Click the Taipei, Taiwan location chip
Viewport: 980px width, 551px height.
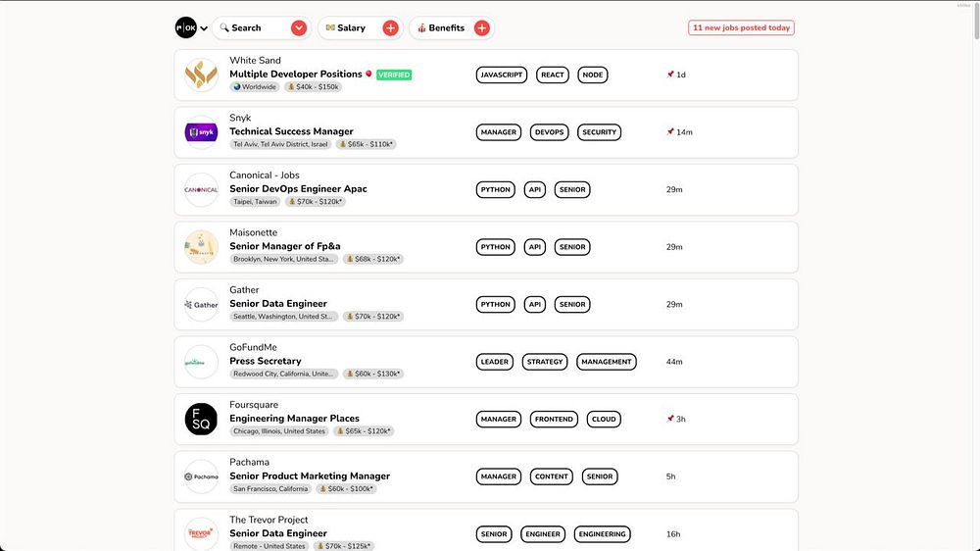[x=255, y=202]
